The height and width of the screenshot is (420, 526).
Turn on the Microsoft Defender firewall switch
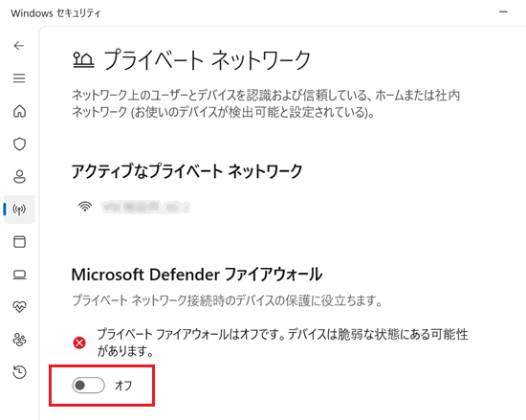tap(89, 386)
